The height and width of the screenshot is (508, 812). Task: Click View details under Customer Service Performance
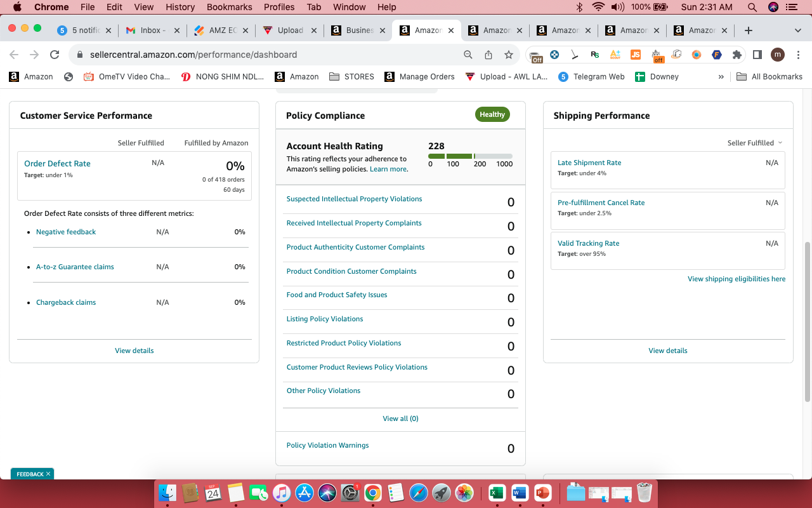[x=134, y=351]
